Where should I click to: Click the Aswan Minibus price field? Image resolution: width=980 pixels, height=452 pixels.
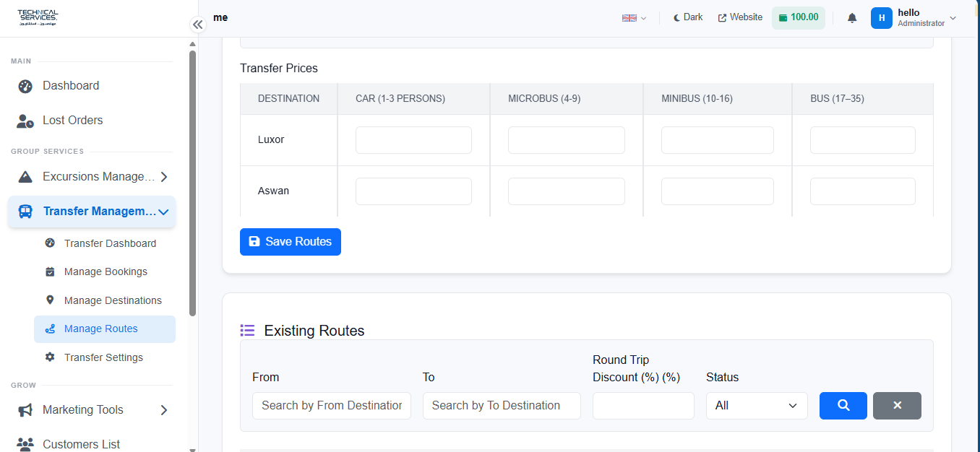point(718,191)
